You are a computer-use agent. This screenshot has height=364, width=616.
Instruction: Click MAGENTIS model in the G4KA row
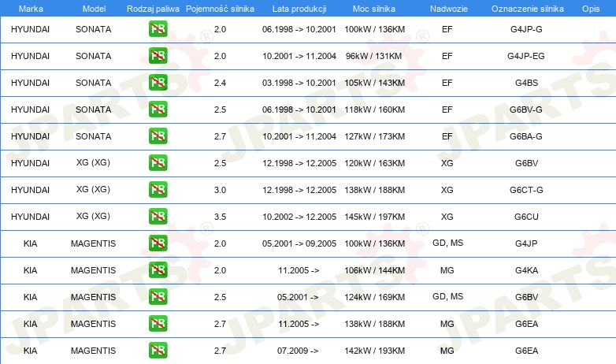93,270
